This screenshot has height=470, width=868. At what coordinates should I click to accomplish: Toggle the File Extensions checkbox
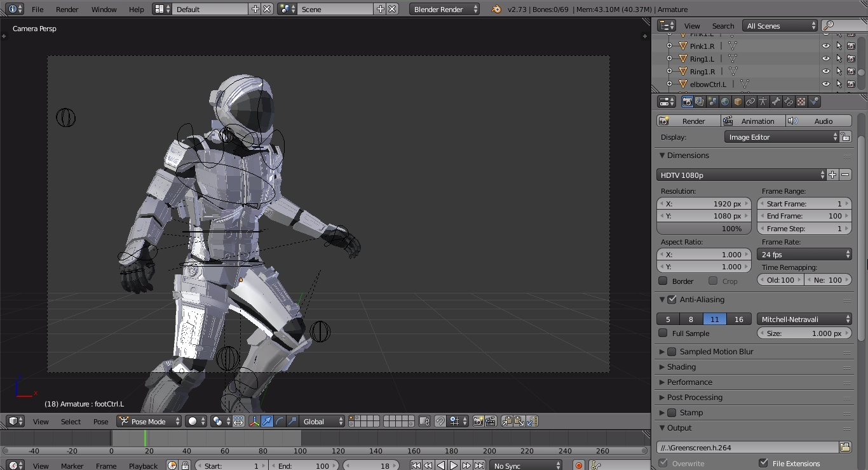(x=764, y=463)
